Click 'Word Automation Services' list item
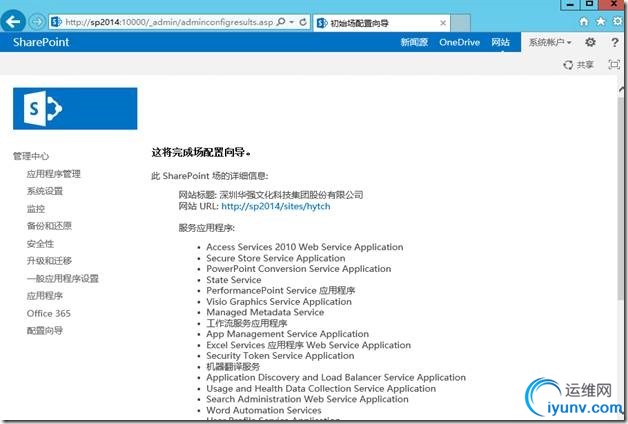Image resolution: width=628 pixels, height=424 pixels. (264, 410)
